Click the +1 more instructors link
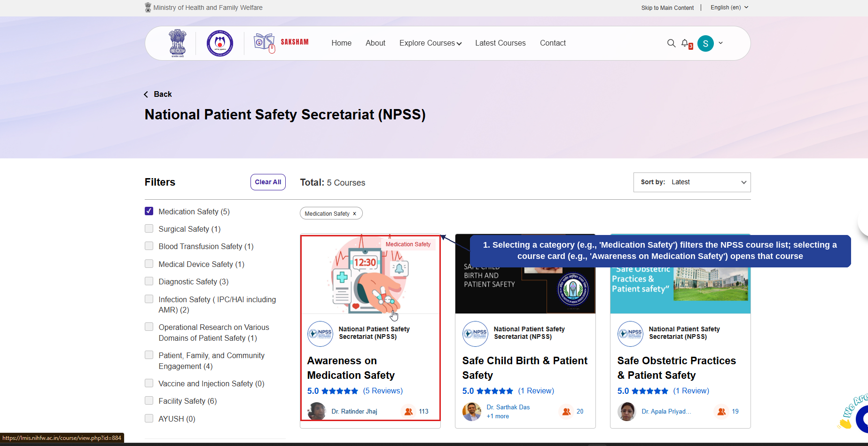 click(x=498, y=416)
